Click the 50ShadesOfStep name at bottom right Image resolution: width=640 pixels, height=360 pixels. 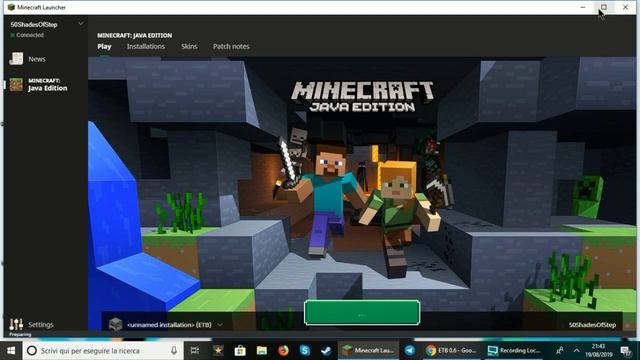(592, 325)
